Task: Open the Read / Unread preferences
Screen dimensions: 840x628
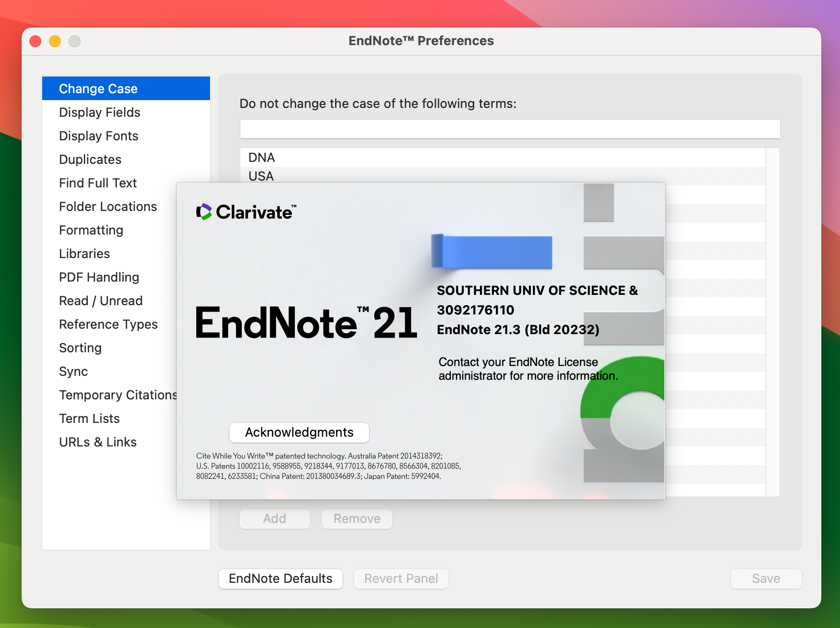Action: pos(101,300)
